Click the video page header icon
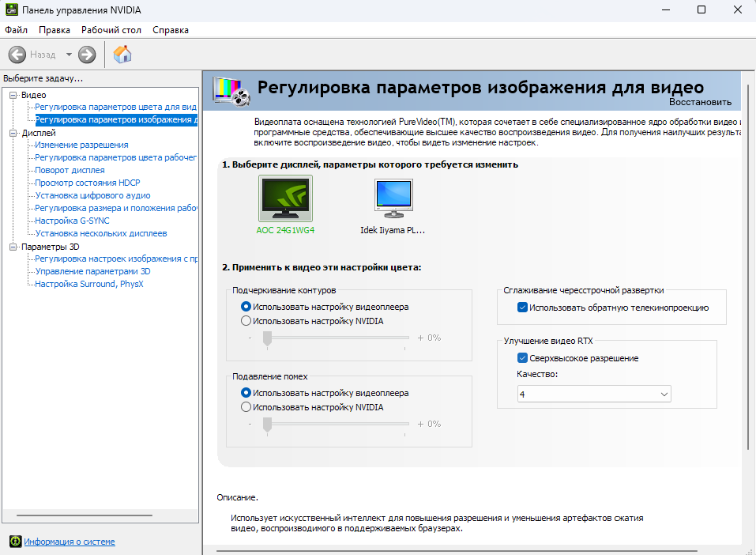Screen dimensions: 756x555 pos(232,91)
